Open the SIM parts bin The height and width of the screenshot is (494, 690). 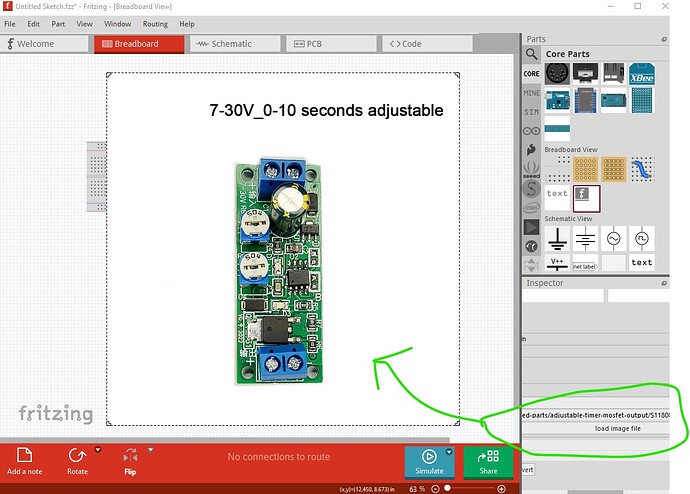click(x=531, y=112)
